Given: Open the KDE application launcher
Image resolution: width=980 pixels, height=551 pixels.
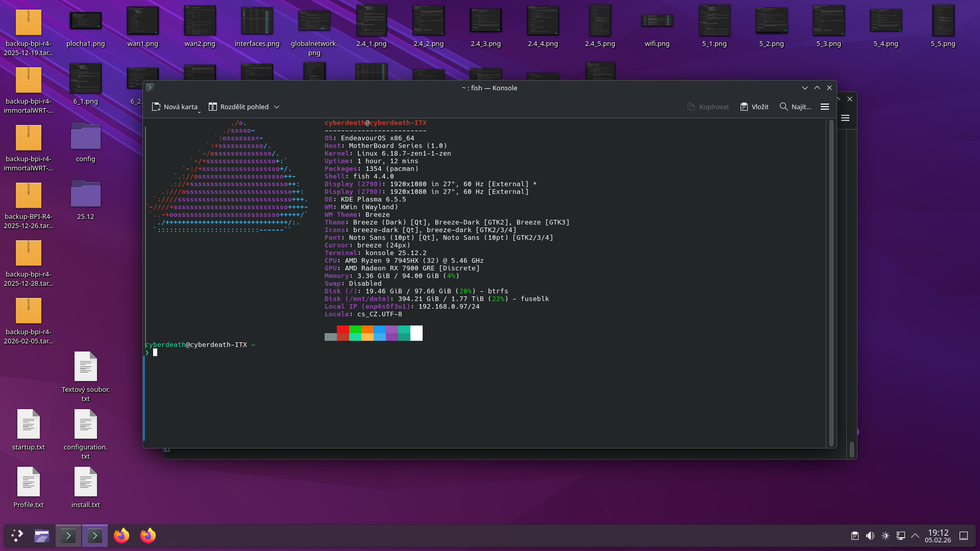Looking at the screenshot, I should coord(17,535).
